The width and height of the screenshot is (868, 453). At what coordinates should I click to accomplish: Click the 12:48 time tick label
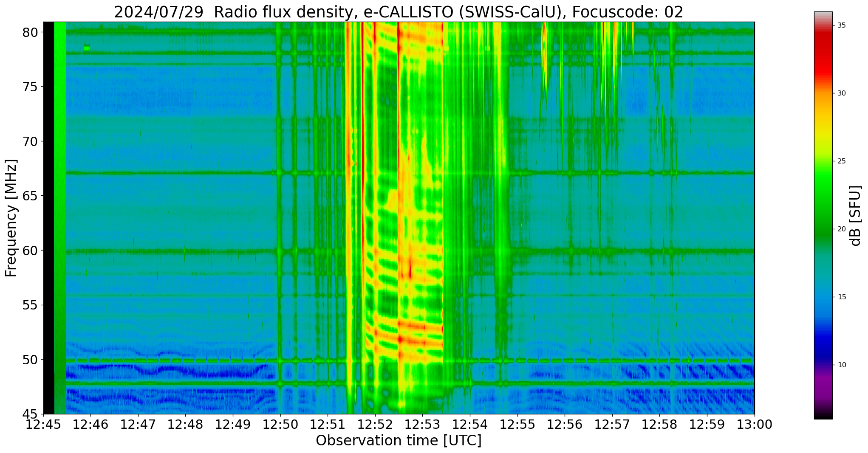point(186,425)
